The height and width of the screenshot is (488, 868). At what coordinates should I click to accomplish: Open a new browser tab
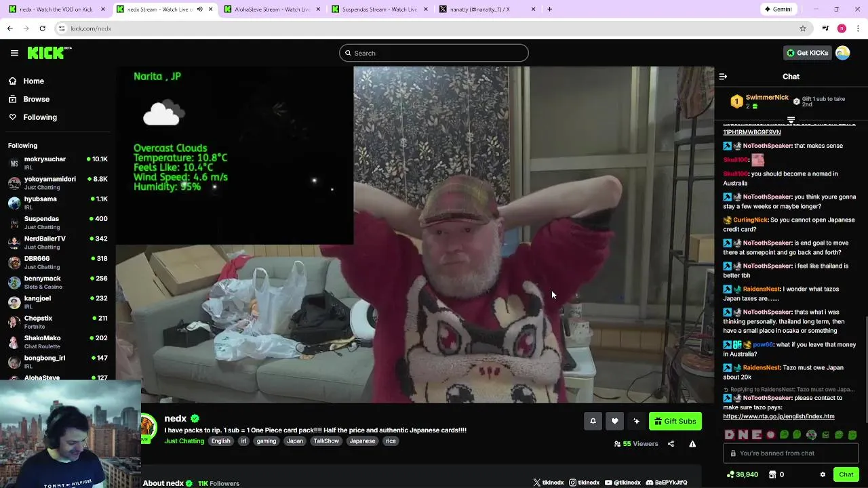pyautogui.click(x=549, y=9)
